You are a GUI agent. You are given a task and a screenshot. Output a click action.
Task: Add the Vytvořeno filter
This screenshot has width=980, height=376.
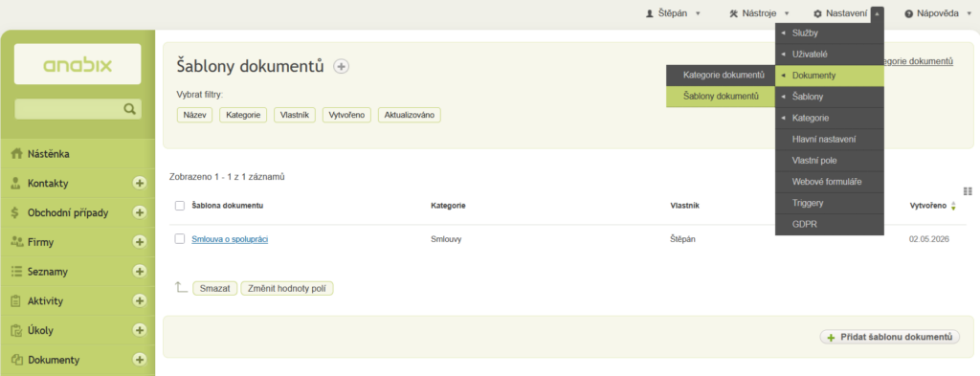point(346,115)
